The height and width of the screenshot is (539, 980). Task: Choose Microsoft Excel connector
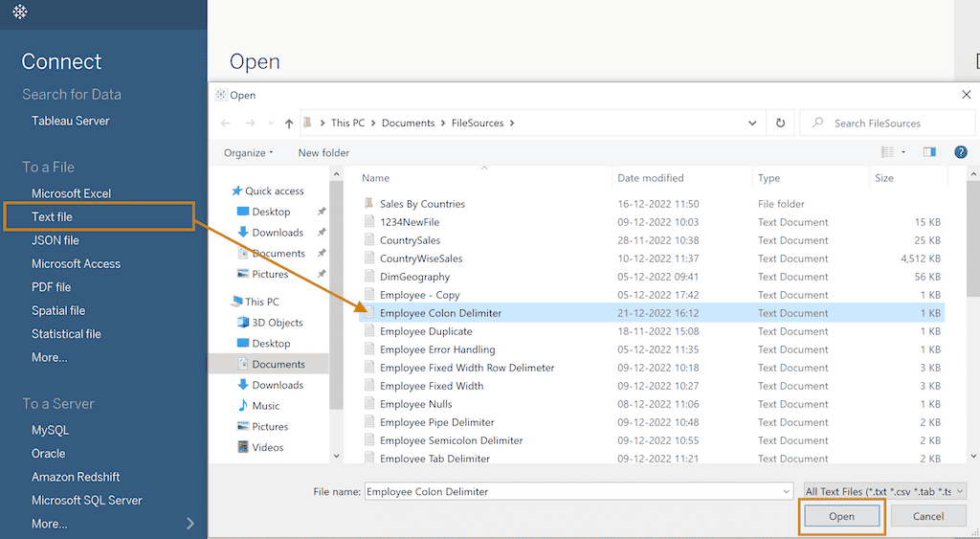[71, 193]
